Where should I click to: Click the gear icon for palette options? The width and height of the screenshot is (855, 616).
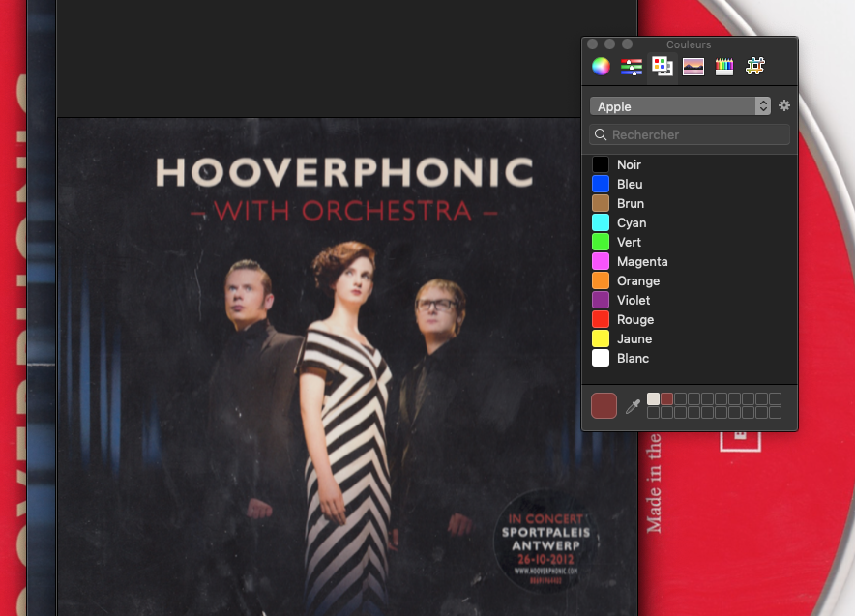point(784,105)
